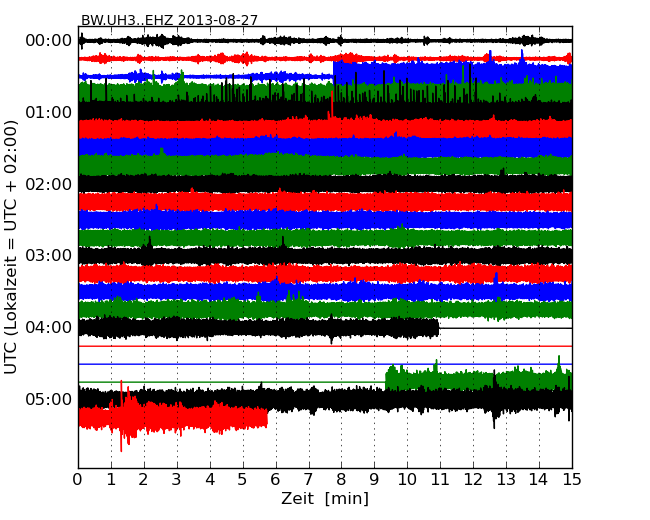Screen dimensions: 650x520
Task: Click the x-axis tick label 4
Action: pyautogui.click(x=210, y=480)
